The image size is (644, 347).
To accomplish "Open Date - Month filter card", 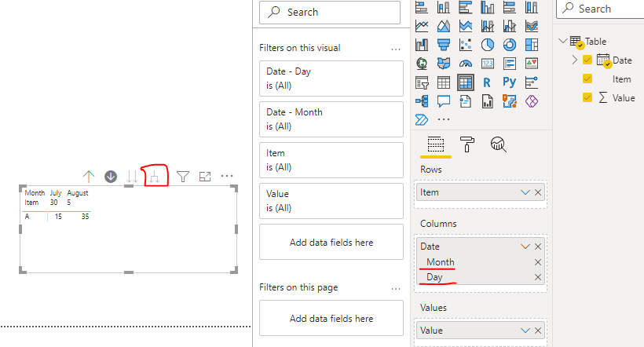I will (x=331, y=119).
